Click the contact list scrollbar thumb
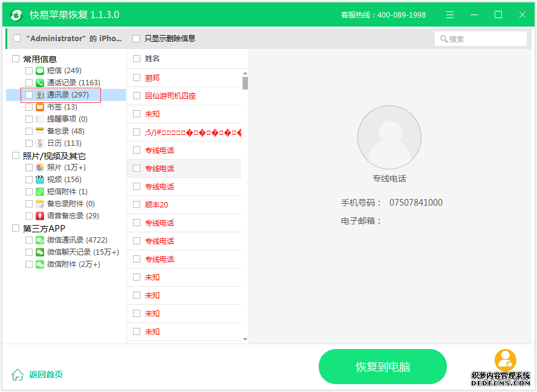The image size is (537, 392). [x=245, y=83]
